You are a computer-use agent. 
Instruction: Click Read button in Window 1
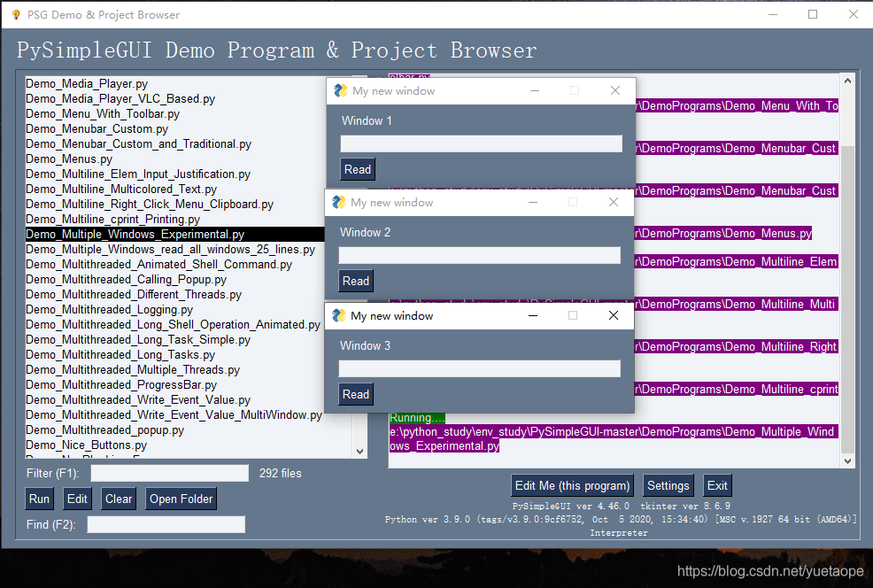pyautogui.click(x=358, y=169)
